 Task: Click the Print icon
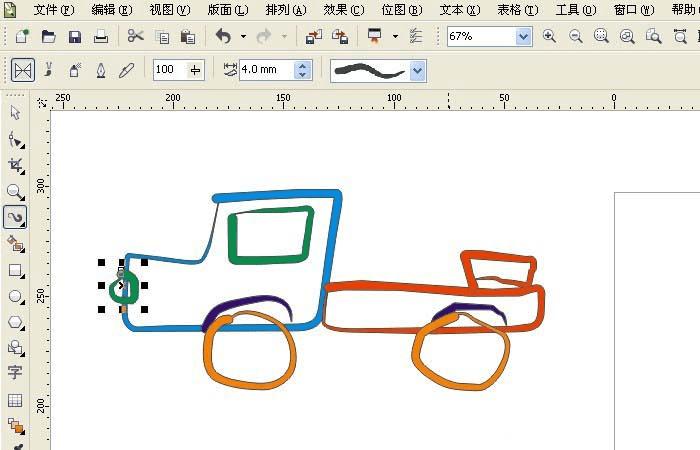(101, 36)
